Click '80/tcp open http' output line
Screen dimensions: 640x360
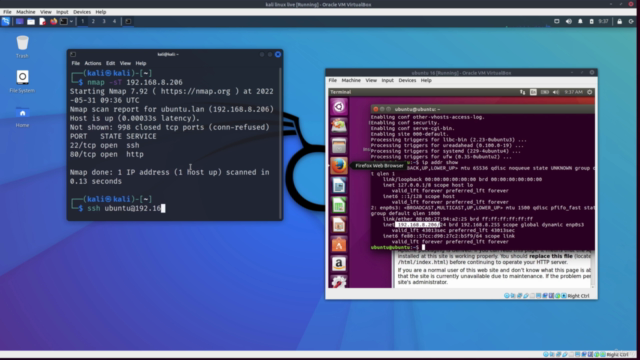point(107,154)
